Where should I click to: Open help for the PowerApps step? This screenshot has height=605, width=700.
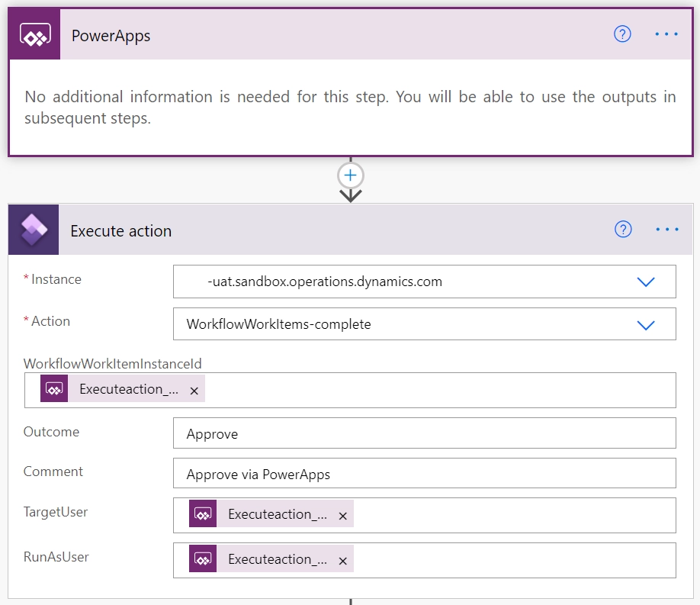click(622, 34)
